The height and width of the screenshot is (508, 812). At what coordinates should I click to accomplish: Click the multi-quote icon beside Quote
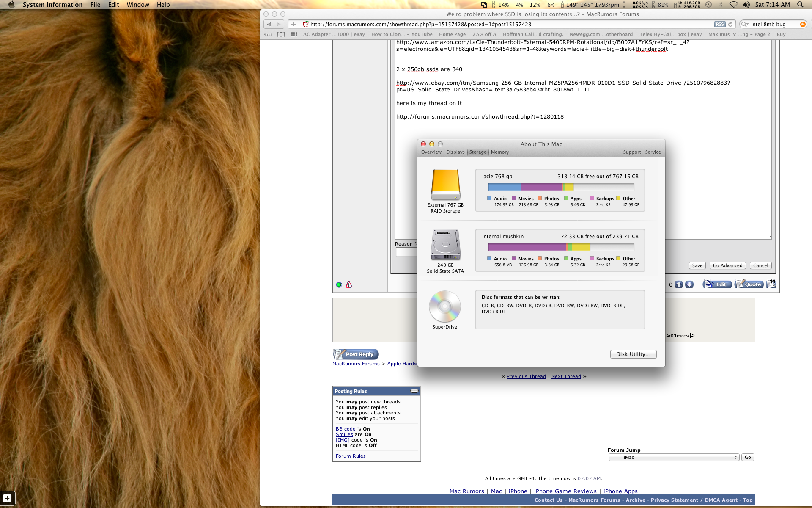pos(771,284)
